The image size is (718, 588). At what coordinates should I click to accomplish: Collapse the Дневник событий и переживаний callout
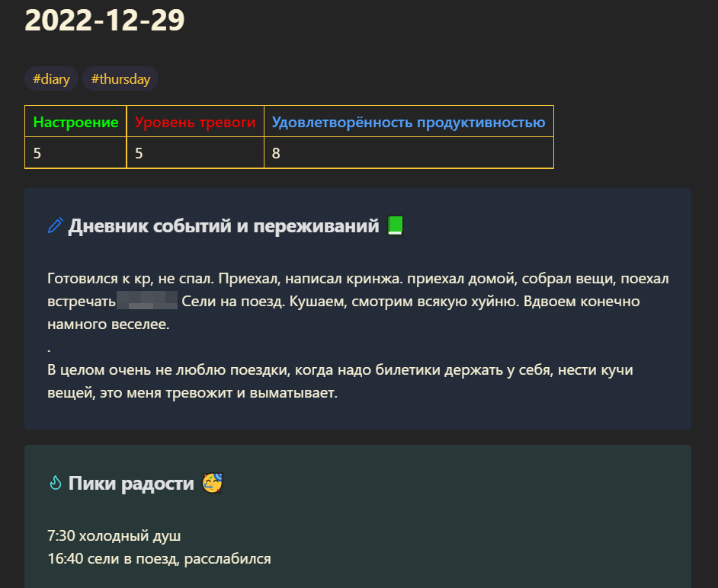click(x=223, y=225)
